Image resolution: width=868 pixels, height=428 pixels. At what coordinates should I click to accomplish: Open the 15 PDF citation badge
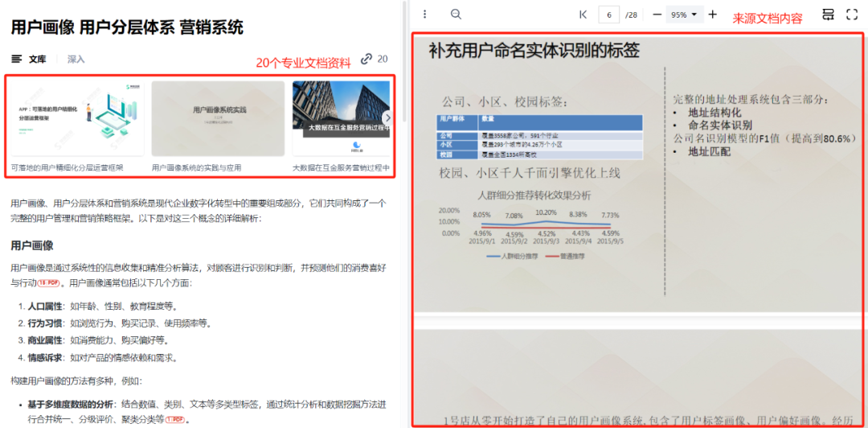coord(50,283)
